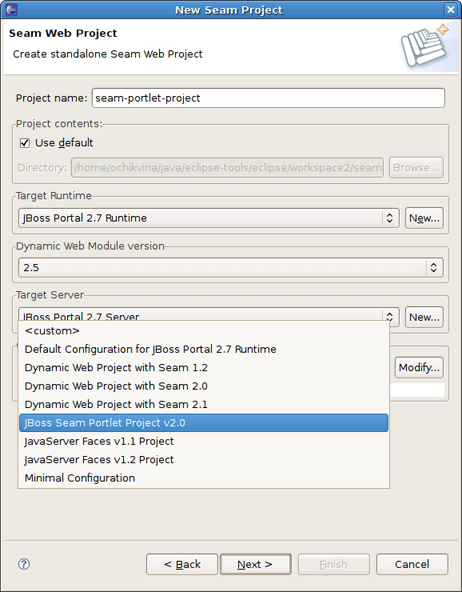Viewport: 462px width, 592px height.
Task: Click Modify... configuration button
Action: pos(419,367)
